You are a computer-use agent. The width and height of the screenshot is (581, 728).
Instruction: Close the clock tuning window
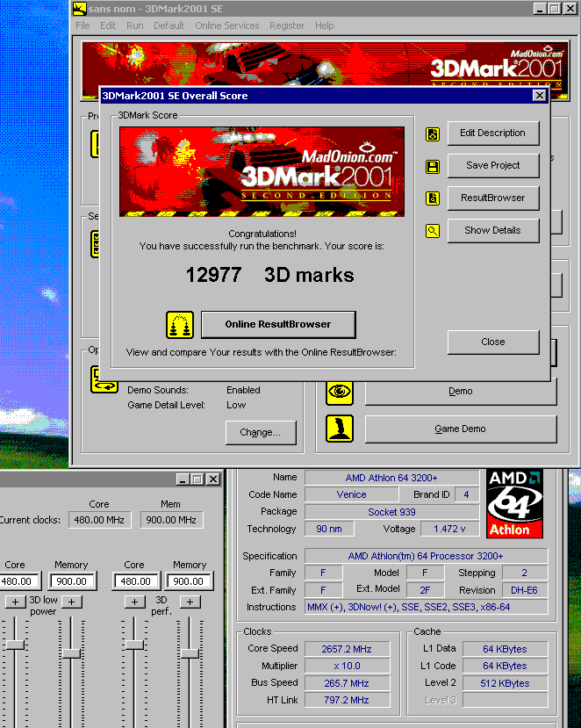coord(213,479)
